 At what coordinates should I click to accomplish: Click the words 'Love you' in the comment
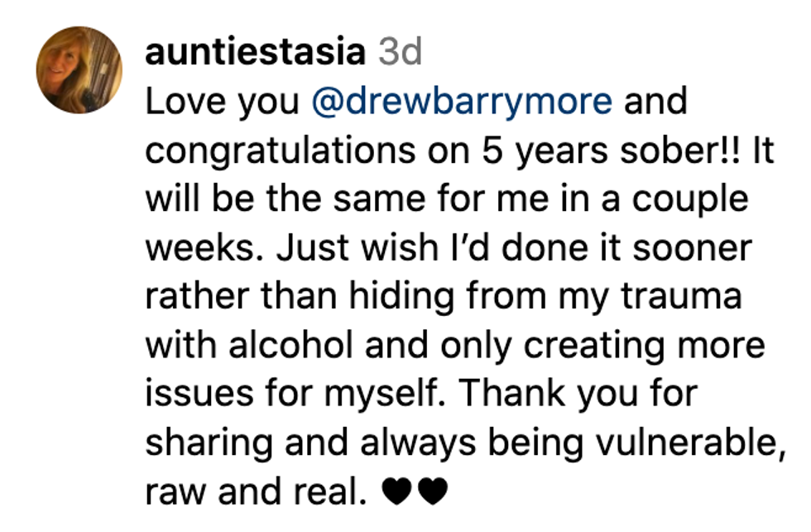click(x=222, y=102)
